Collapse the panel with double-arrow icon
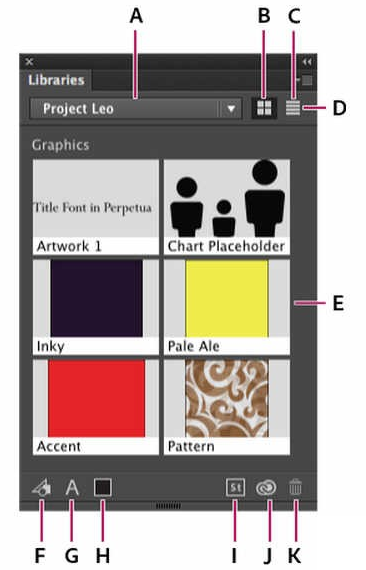 click(x=307, y=62)
